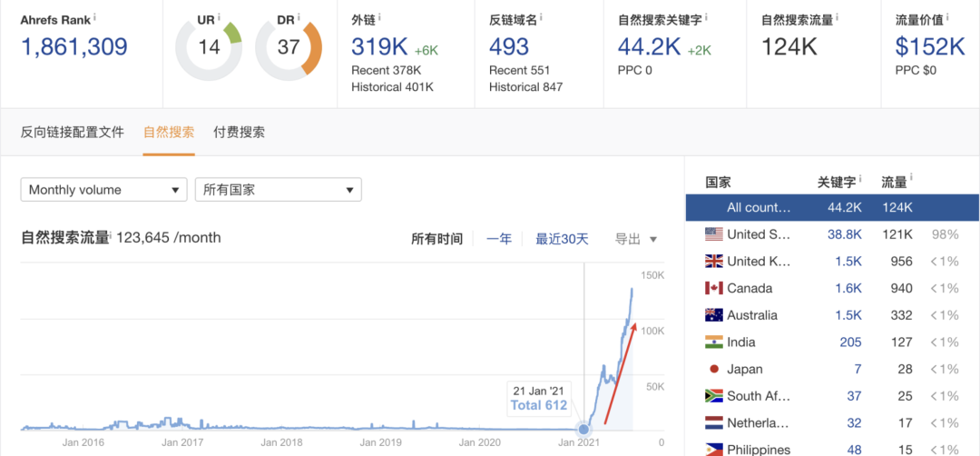Show chart for 一年
The width and height of the screenshot is (980, 456).
(499, 239)
